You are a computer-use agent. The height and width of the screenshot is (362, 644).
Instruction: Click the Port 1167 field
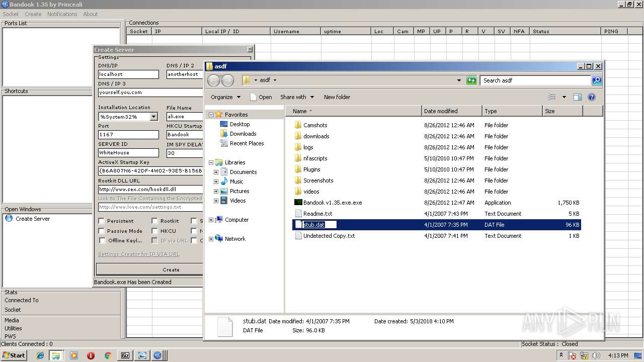pos(128,135)
